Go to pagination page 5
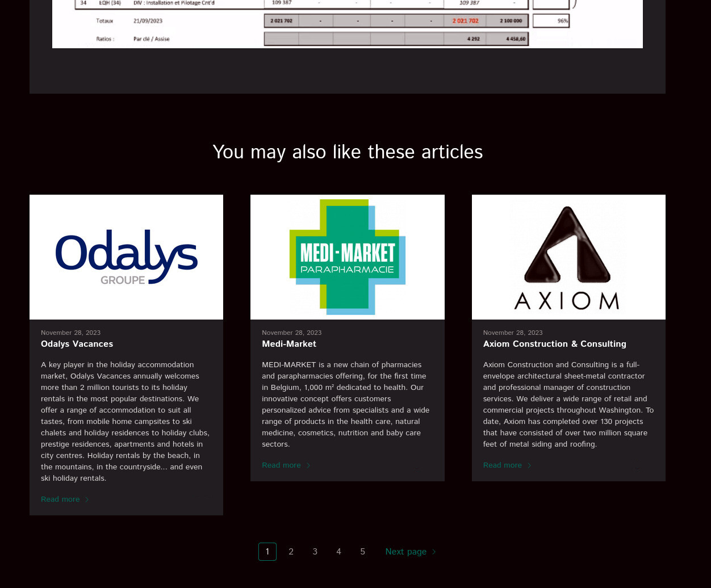This screenshot has height=588, width=711. click(x=363, y=552)
